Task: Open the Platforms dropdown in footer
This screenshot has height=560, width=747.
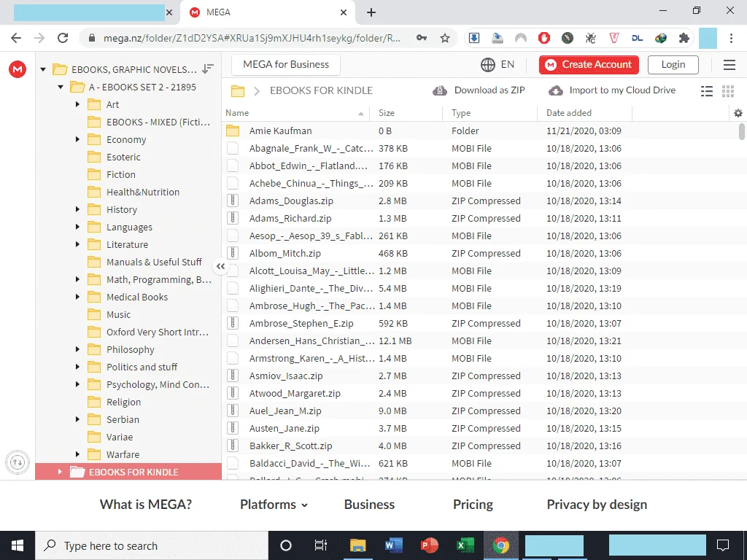Action: click(274, 505)
